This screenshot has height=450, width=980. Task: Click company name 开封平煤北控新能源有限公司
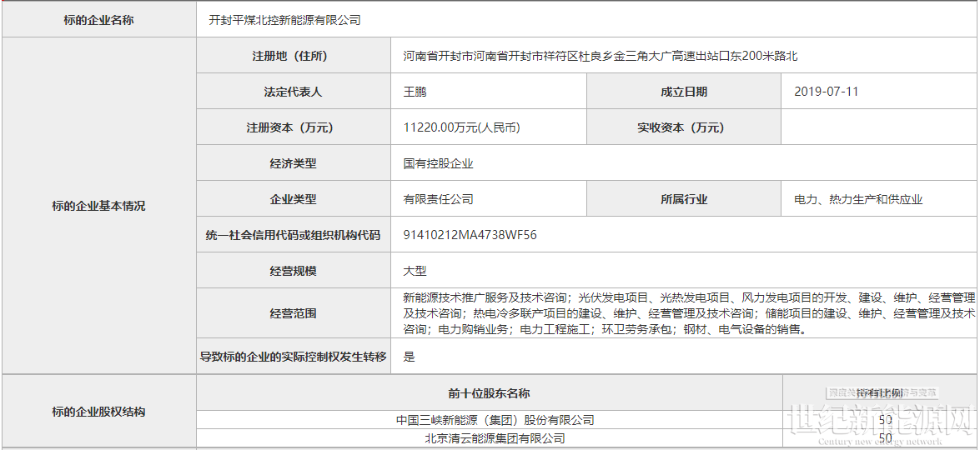tap(285, 20)
